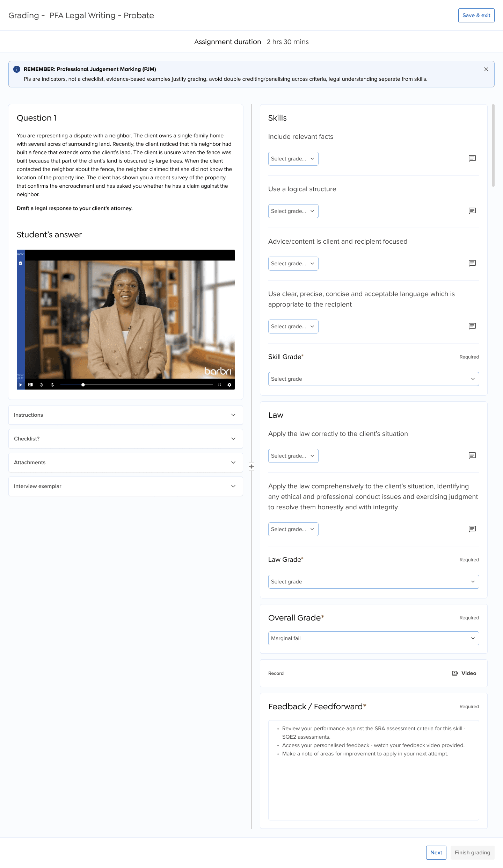This screenshot has height=868, width=503.
Task: Click the Law section heading
Action: 276,415
